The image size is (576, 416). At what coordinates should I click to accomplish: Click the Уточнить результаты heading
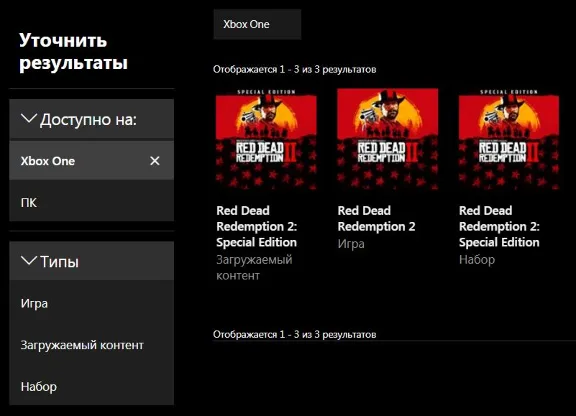click(x=73, y=51)
